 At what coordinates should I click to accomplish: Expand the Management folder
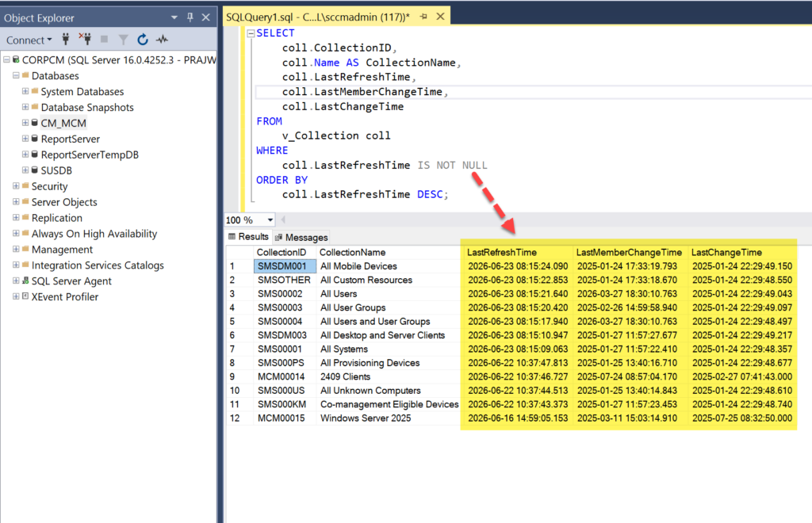(x=16, y=249)
